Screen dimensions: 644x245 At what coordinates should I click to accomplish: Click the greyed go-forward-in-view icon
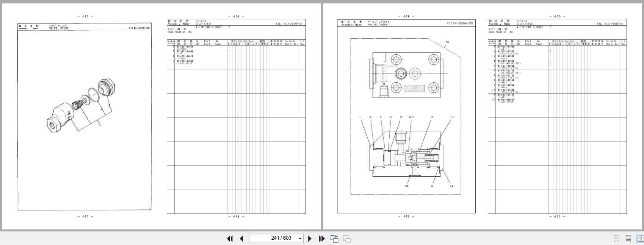(346, 239)
